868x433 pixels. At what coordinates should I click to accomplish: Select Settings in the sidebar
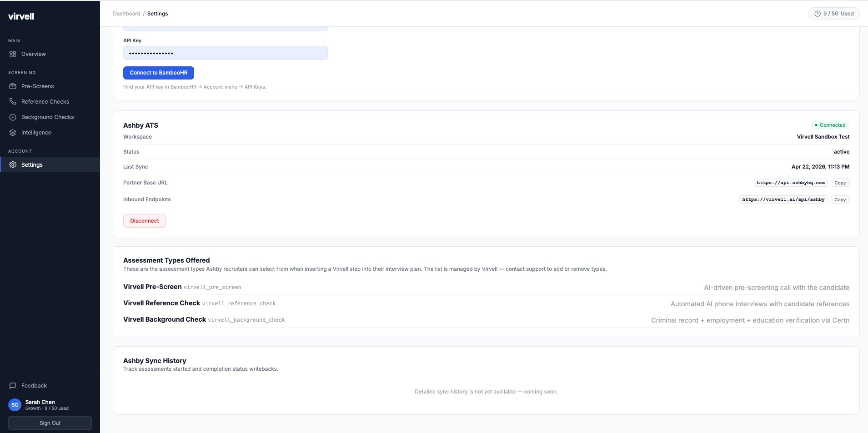pos(50,165)
